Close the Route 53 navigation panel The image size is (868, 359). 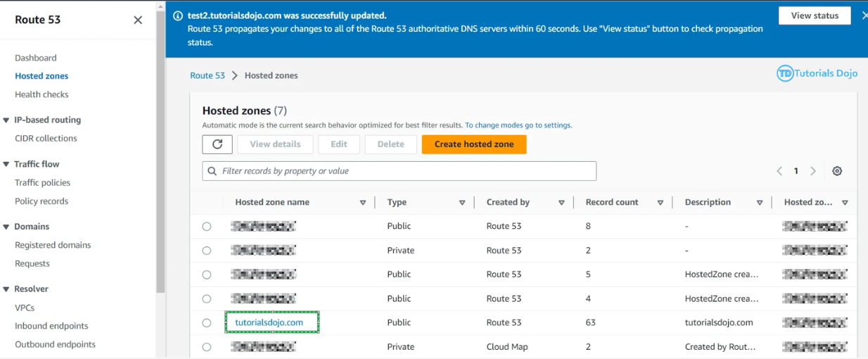click(138, 20)
